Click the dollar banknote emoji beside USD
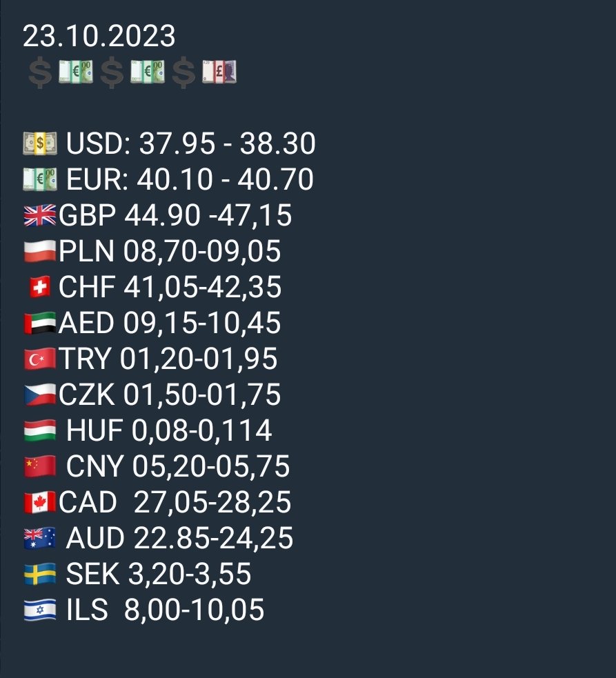The height and width of the screenshot is (678, 616). click(40, 144)
